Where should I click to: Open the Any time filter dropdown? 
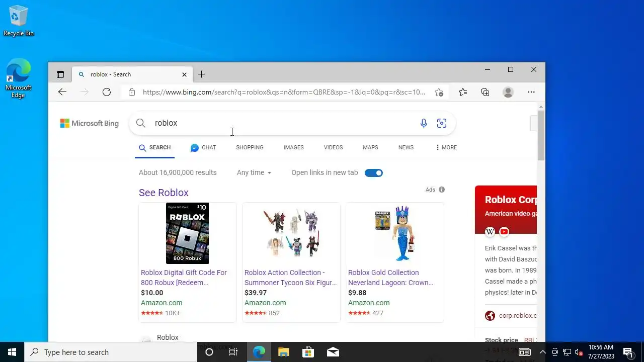pos(254,172)
